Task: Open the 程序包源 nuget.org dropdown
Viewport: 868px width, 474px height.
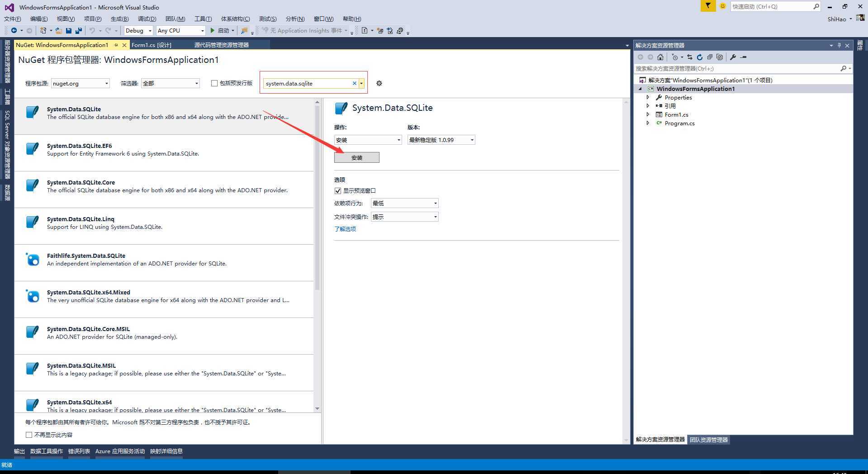Action: coord(81,83)
